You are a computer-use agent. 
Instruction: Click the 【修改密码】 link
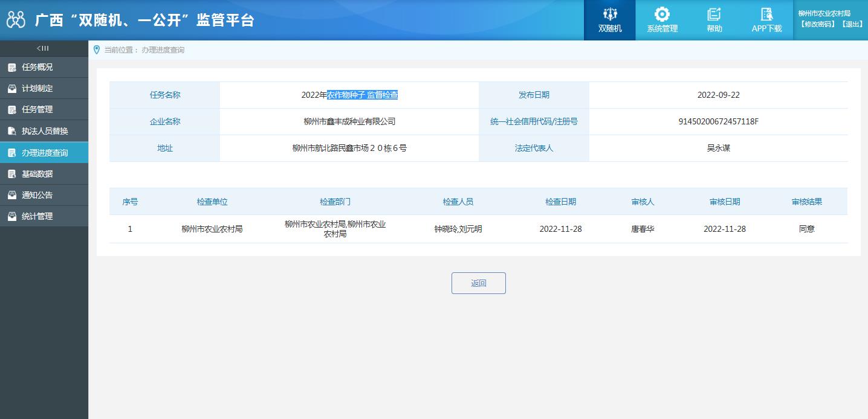click(817, 24)
